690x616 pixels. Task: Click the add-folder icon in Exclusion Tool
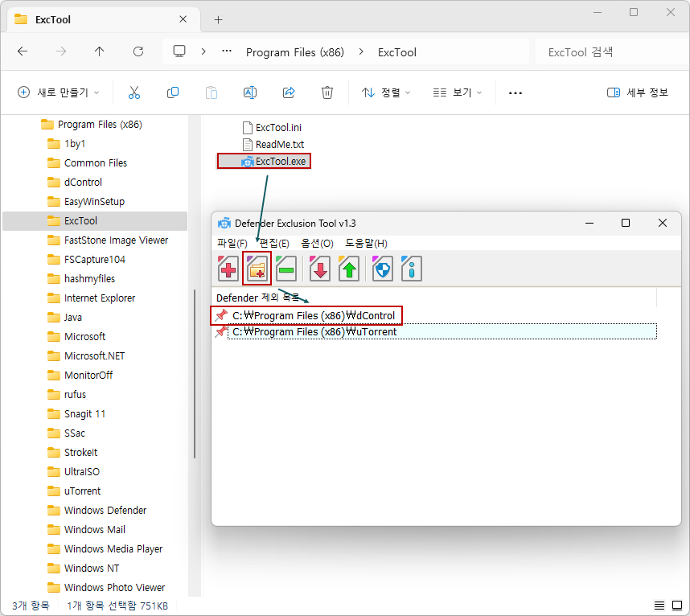coord(257,269)
